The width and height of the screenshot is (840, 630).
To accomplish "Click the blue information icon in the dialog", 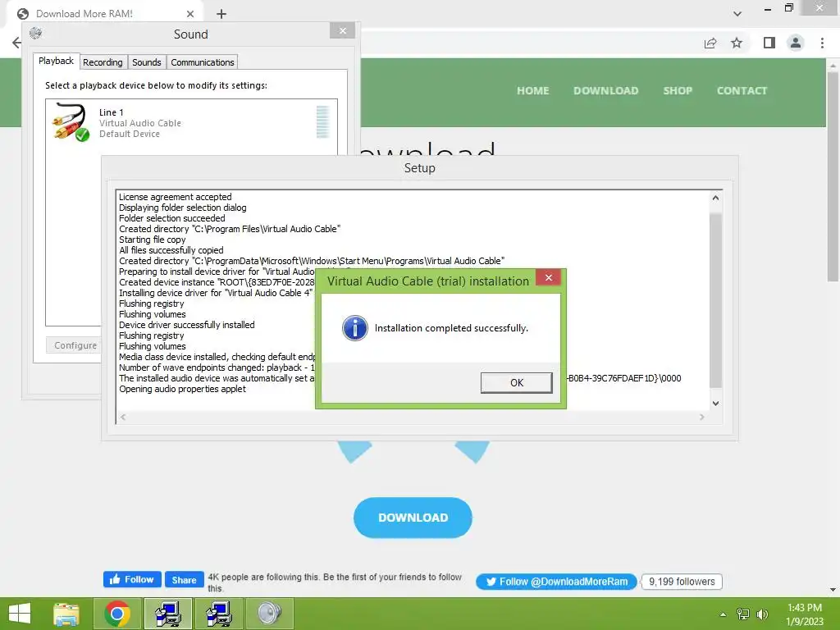I will [x=354, y=328].
